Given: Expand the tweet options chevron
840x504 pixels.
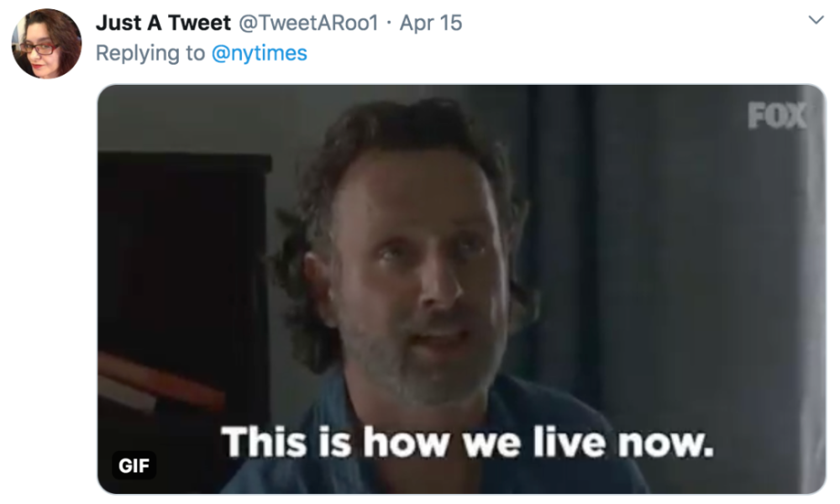Looking at the screenshot, I should pyautogui.click(x=816, y=20).
